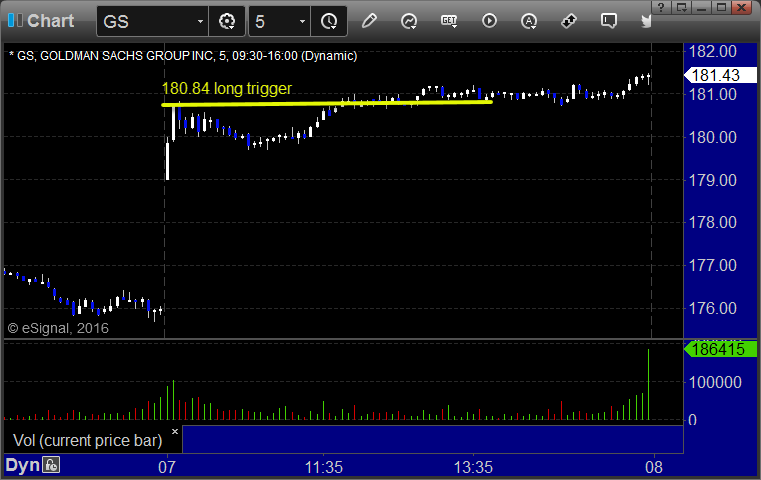Click the tallest green volume bar at close
This screenshot has width=761, height=480.
point(648,384)
